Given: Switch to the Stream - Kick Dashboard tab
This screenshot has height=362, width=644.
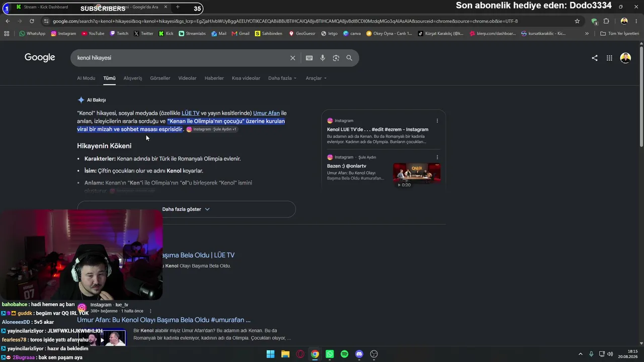Looking at the screenshot, I should click(x=45, y=7).
